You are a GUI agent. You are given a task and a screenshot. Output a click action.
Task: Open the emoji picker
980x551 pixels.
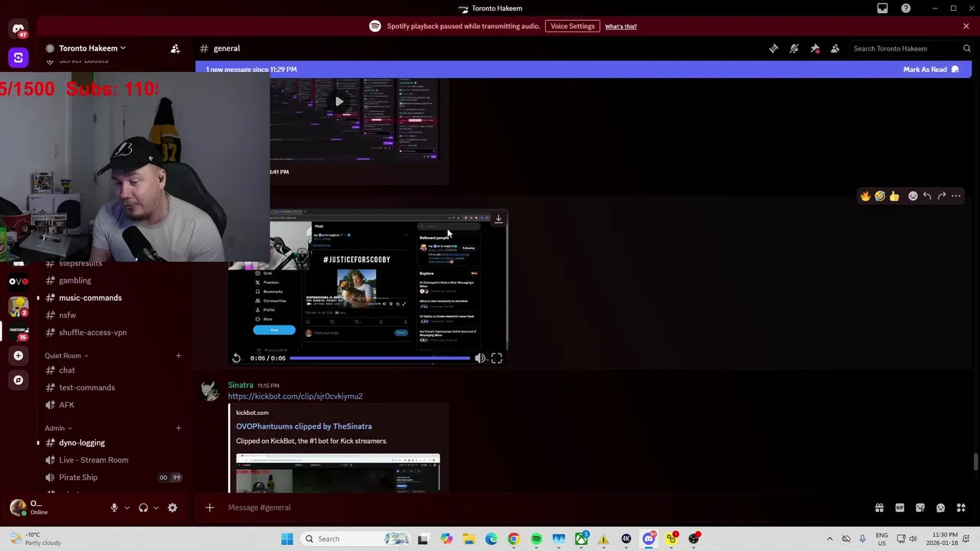[940, 507]
